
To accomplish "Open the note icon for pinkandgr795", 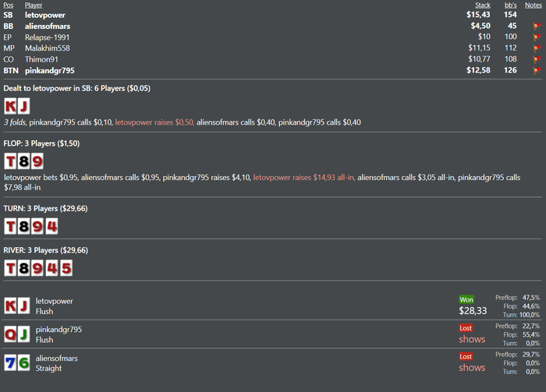I will click(x=536, y=70).
